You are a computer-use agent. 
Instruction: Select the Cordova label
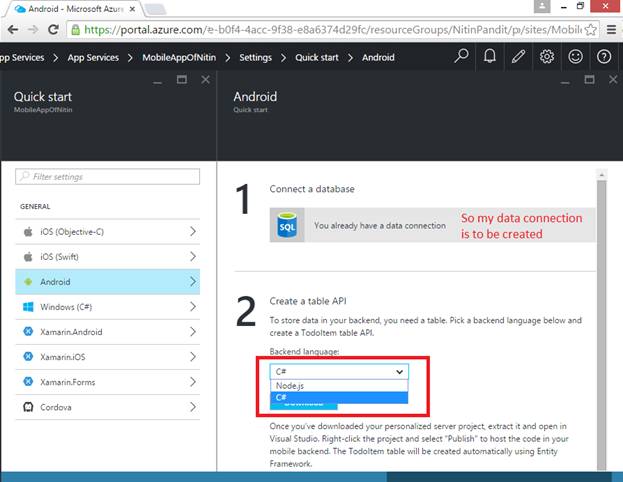(56, 407)
